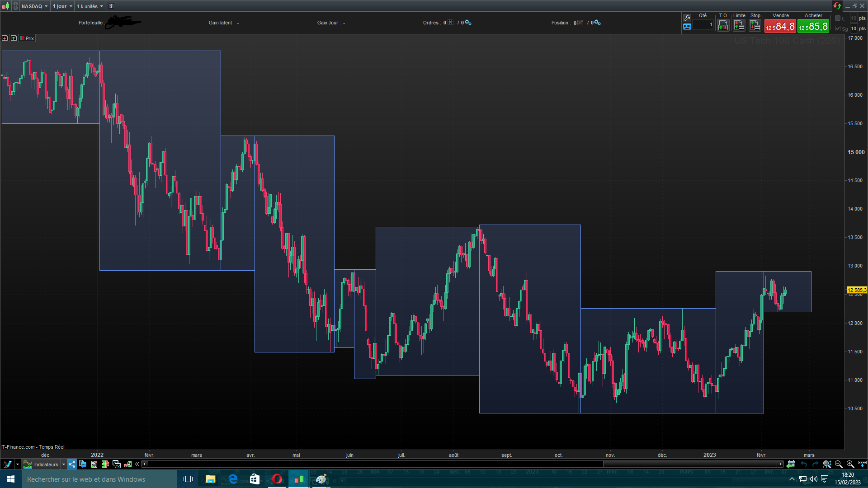Click the blue keyboard icon
This screenshot has height=488, width=868.
click(x=687, y=27)
